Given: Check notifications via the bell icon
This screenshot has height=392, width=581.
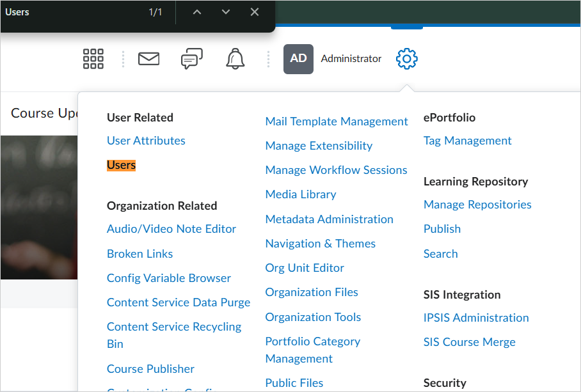Looking at the screenshot, I should (235, 58).
